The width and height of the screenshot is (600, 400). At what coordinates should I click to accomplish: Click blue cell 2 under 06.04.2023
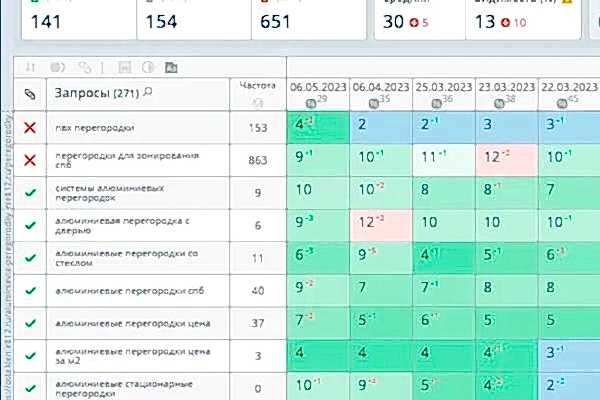(x=381, y=127)
